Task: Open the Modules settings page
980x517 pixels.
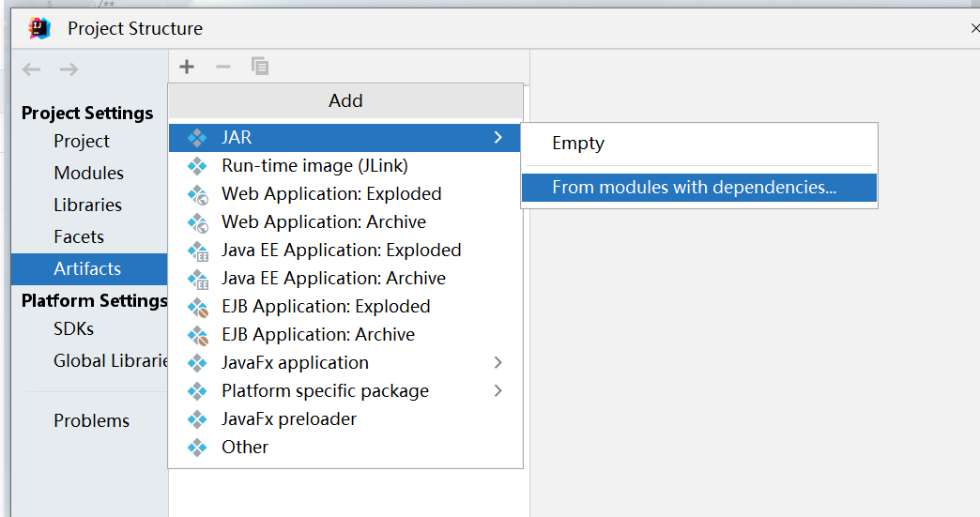Action: (88, 174)
